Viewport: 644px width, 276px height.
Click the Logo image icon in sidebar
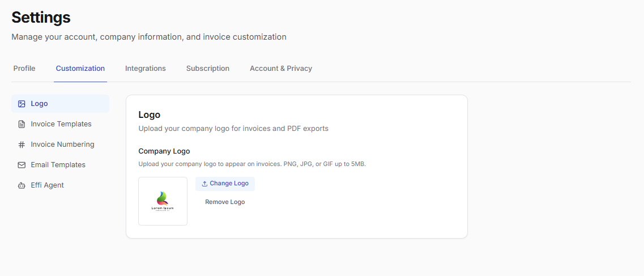22,104
